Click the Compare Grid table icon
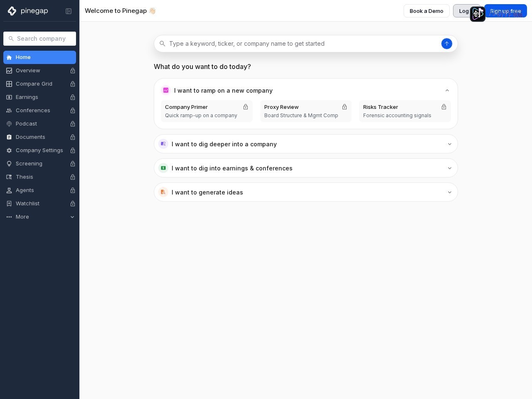 pos(9,84)
